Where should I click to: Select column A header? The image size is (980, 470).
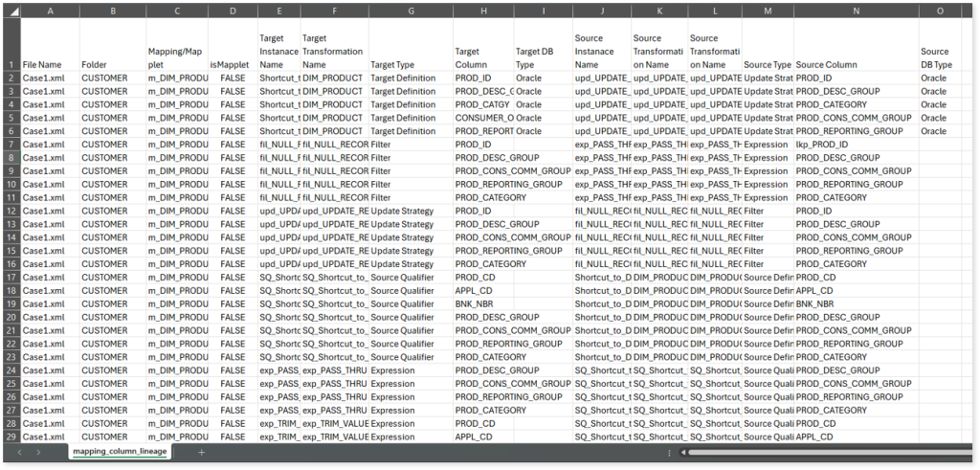coord(50,11)
